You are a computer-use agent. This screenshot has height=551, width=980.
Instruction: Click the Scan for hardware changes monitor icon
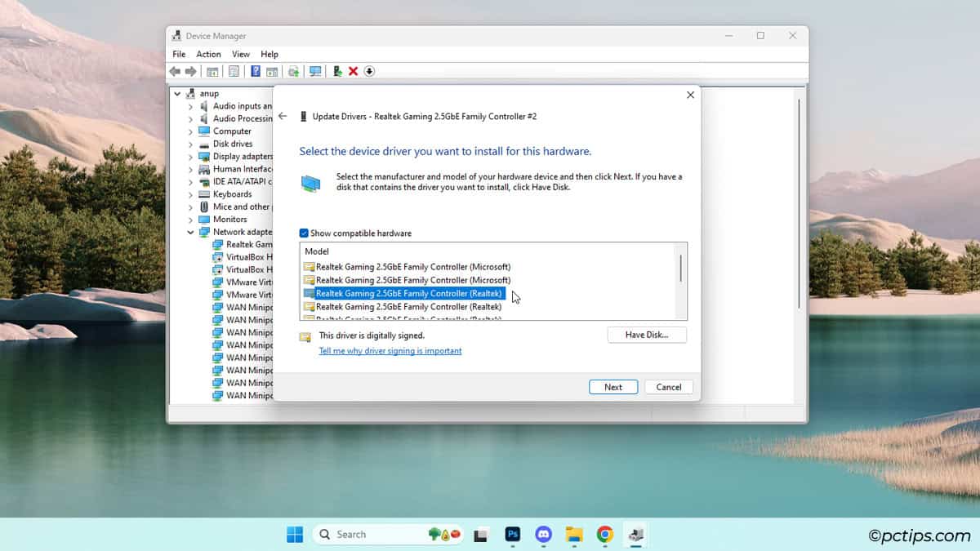tap(315, 72)
